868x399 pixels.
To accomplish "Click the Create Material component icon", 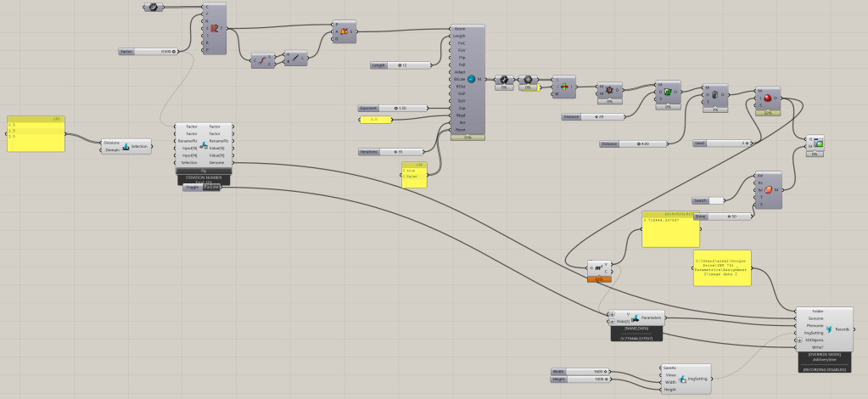I will [767, 189].
